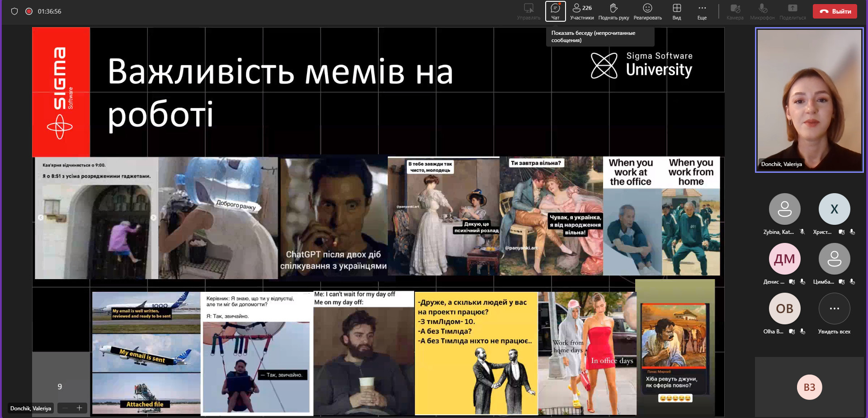Click the ChatGPT після двох діб meme
Screen dimensions: 868x418
coord(334,216)
